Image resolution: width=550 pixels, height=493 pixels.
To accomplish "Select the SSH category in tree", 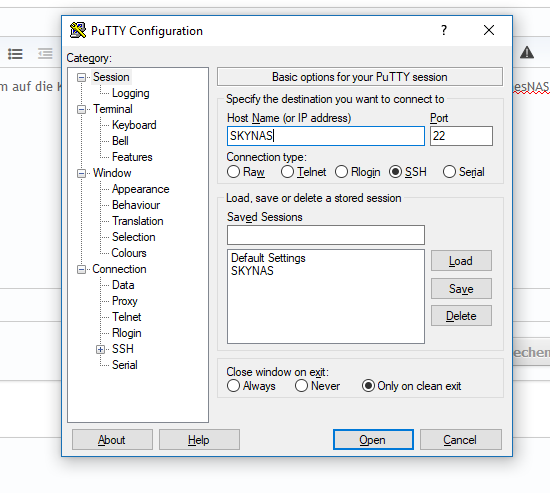I will (x=122, y=349).
